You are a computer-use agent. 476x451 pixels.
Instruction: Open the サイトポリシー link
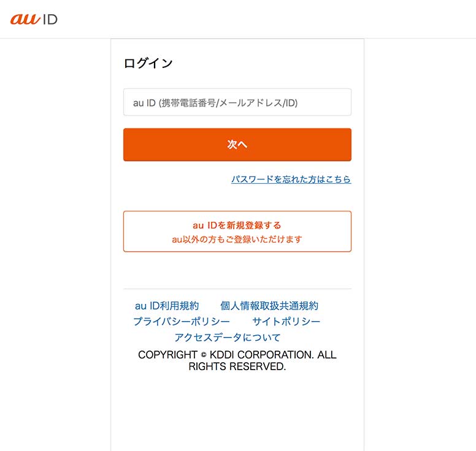click(x=286, y=322)
